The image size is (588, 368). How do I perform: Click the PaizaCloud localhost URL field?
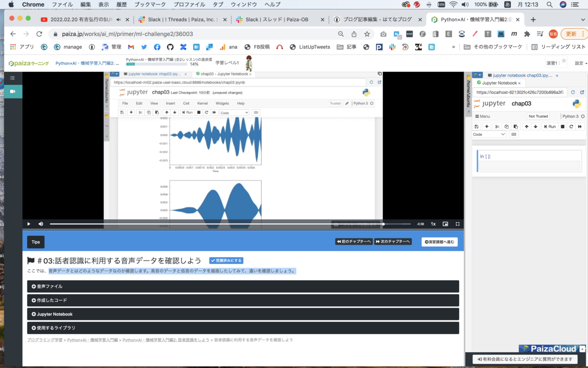[520, 92]
